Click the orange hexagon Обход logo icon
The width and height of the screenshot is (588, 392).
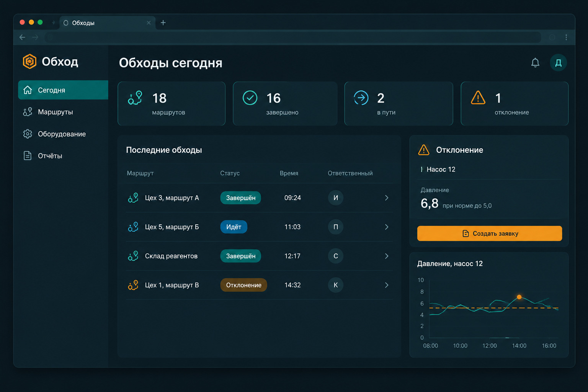click(29, 61)
